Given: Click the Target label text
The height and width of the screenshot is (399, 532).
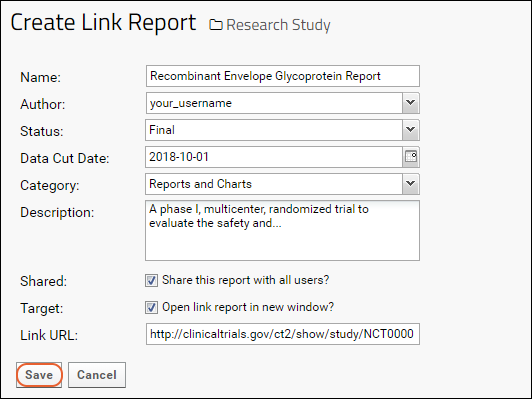Looking at the screenshot, I should 42,308.
